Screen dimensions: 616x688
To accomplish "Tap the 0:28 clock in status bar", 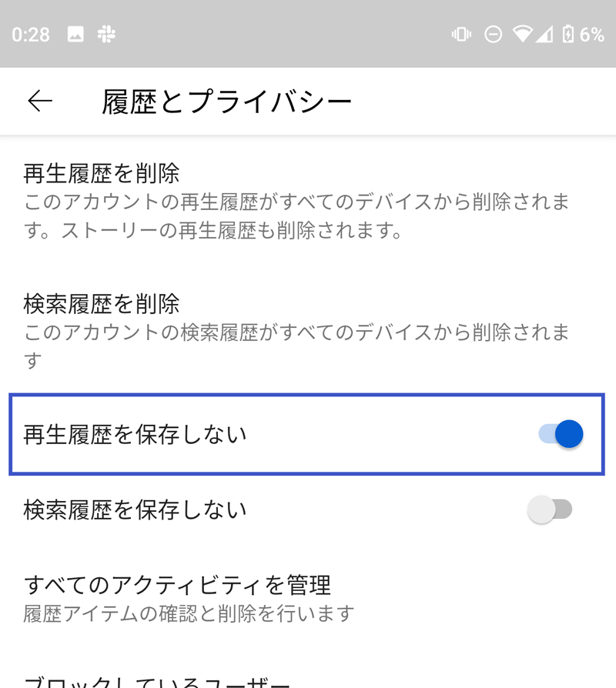I will pyautogui.click(x=31, y=34).
